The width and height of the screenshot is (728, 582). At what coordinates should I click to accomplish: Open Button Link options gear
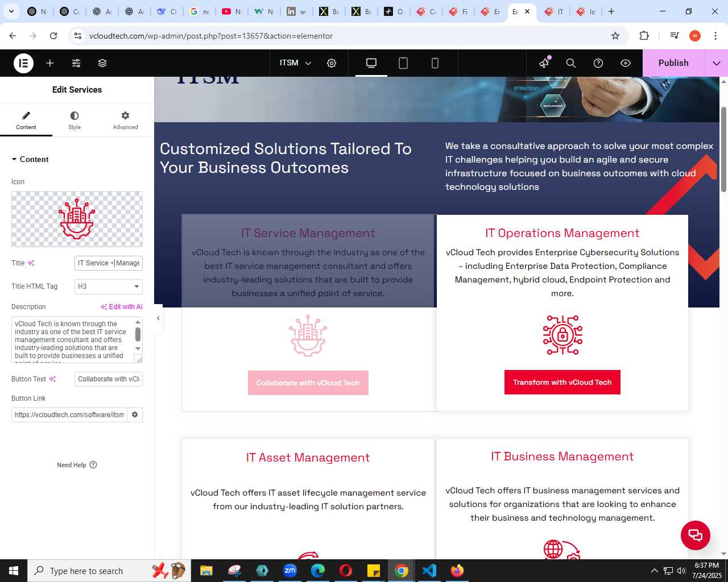(x=135, y=415)
